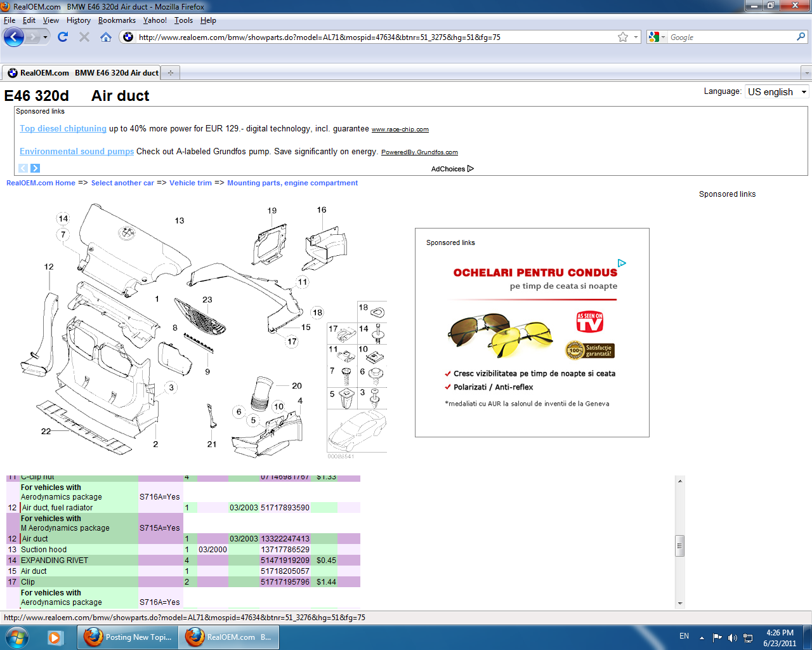Open the Help menu

[x=208, y=20]
